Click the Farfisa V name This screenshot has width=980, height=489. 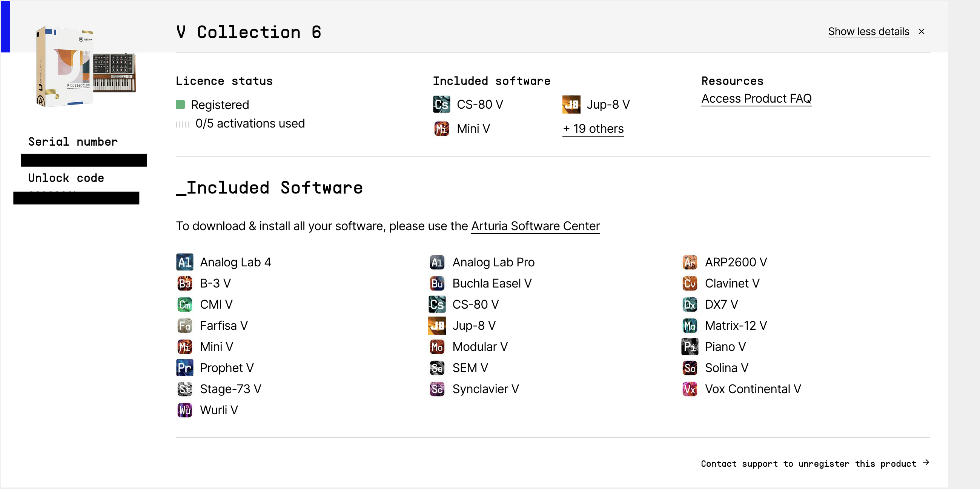click(x=224, y=326)
